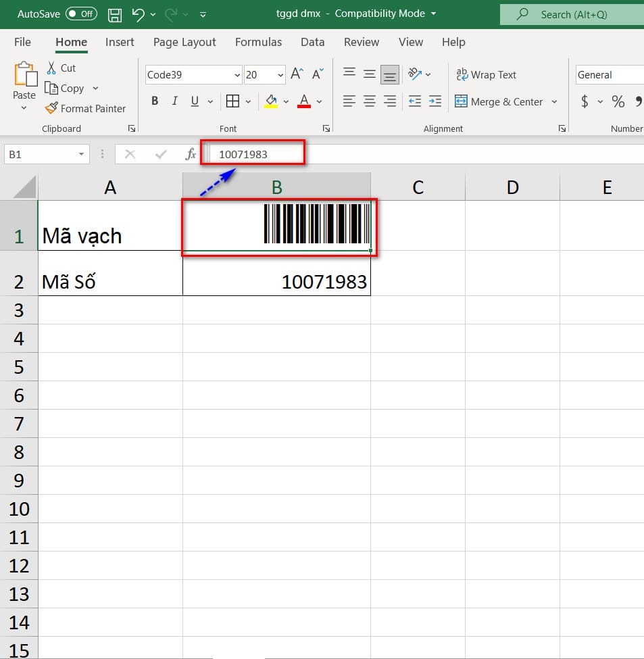
Task: Select the Format Painter brush
Action: 51,108
